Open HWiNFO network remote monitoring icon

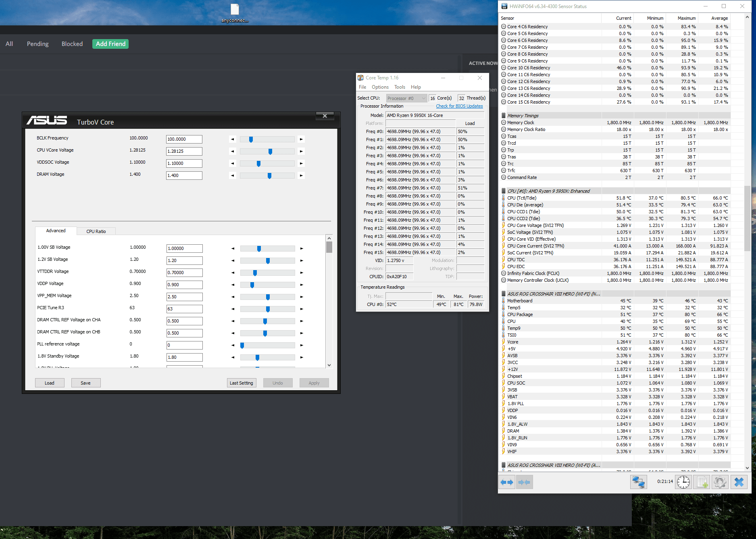pos(639,482)
